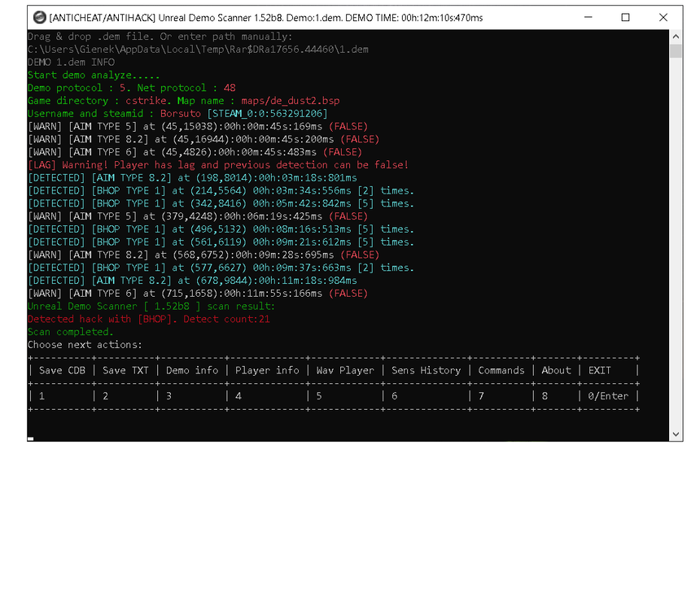The width and height of the screenshot is (700, 610).
Task: Click the window title text showing DEMO TIME
Action: tap(266, 18)
